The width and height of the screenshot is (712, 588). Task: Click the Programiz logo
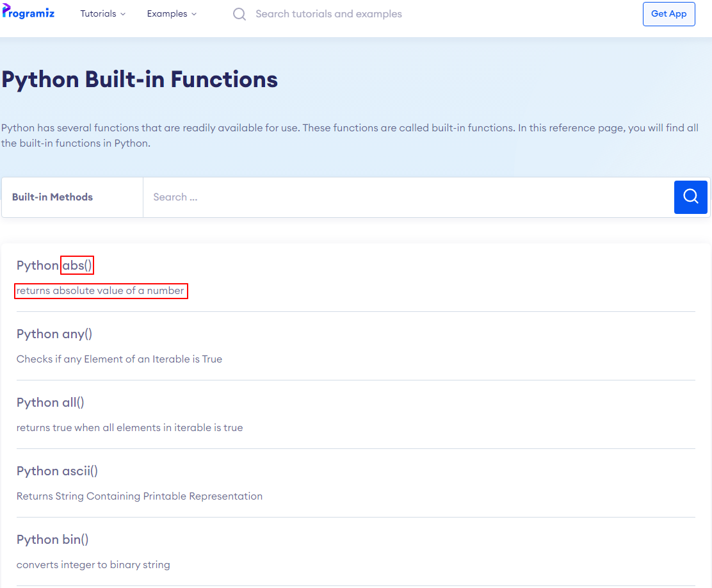(x=28, y=12)
